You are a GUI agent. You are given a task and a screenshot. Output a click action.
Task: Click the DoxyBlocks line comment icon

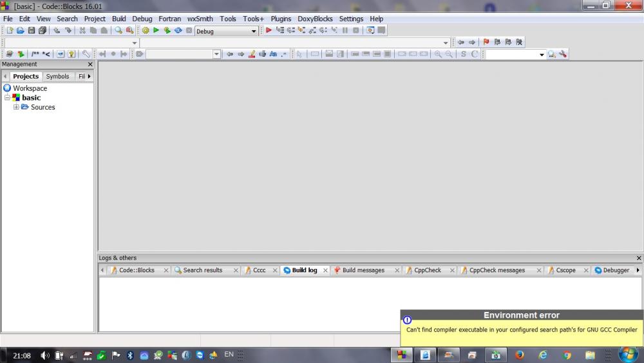(46, 54)
